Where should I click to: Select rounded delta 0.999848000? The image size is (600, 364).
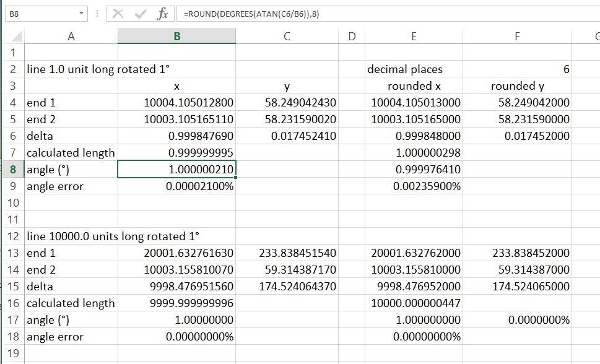414,136
